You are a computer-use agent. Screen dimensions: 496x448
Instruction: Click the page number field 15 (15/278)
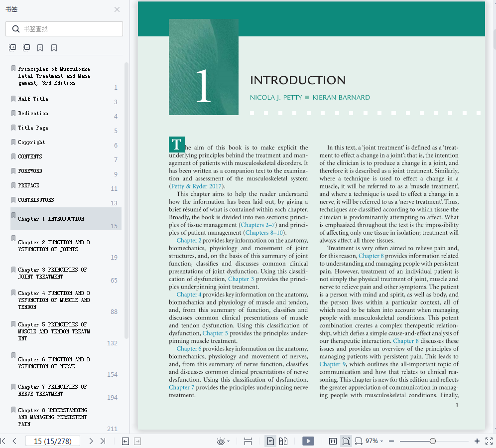coord(52,441)
